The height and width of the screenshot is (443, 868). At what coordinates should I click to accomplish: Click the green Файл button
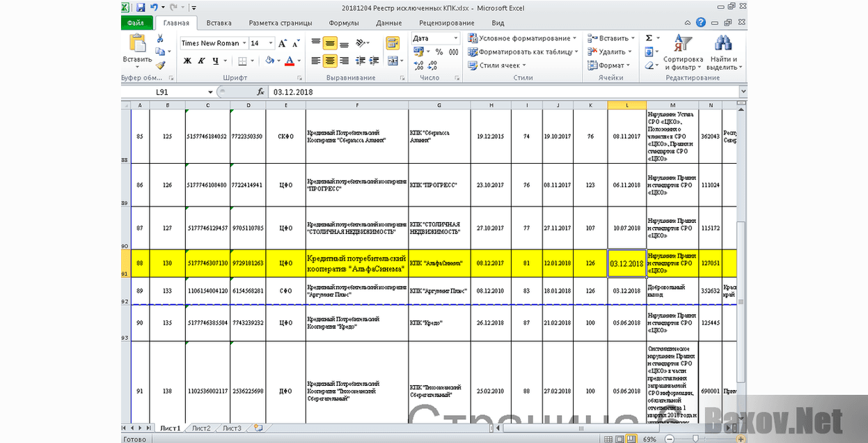click(136, 23)
